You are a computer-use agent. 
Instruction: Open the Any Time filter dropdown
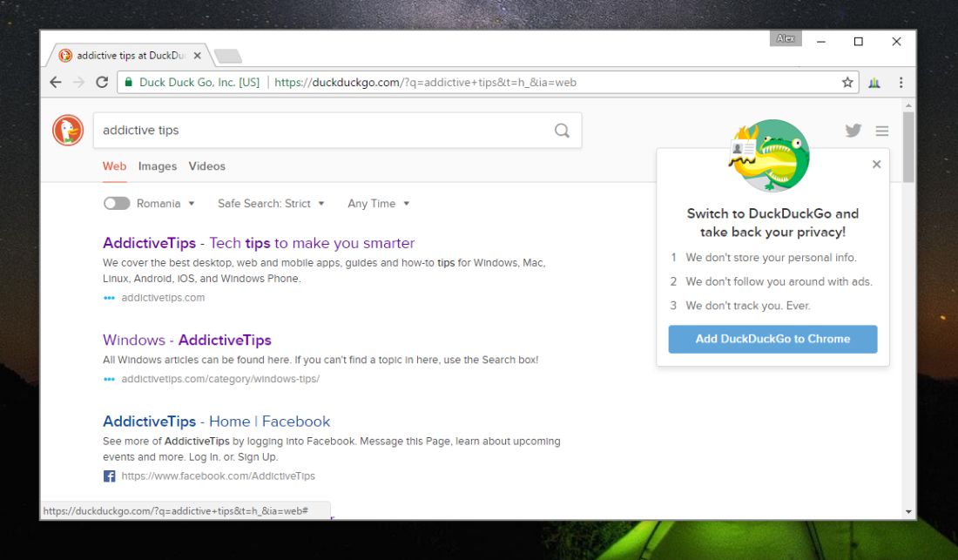(378, 203)
